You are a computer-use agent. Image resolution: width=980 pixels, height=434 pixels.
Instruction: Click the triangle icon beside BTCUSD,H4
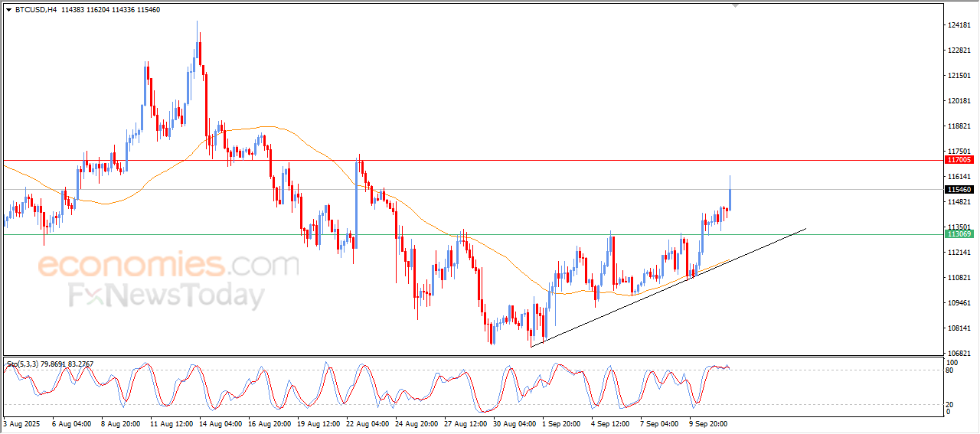point(8,10)
